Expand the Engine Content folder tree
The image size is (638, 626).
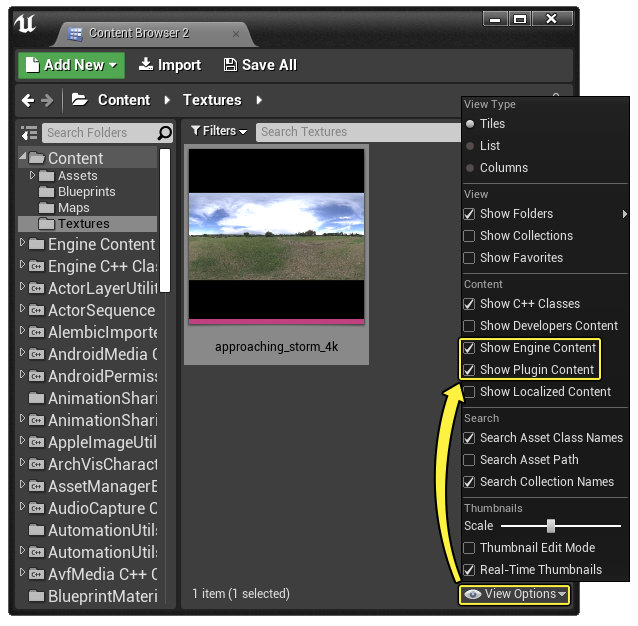coord(22,243)
